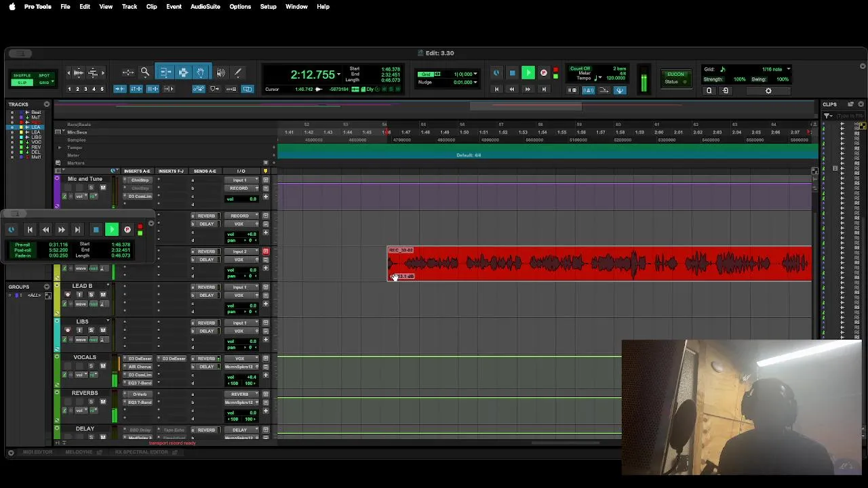Image resolution: width=868 pixels, height=488 pixels.
Task: Open Tracks list options menu
Action: tap(47, 104)
